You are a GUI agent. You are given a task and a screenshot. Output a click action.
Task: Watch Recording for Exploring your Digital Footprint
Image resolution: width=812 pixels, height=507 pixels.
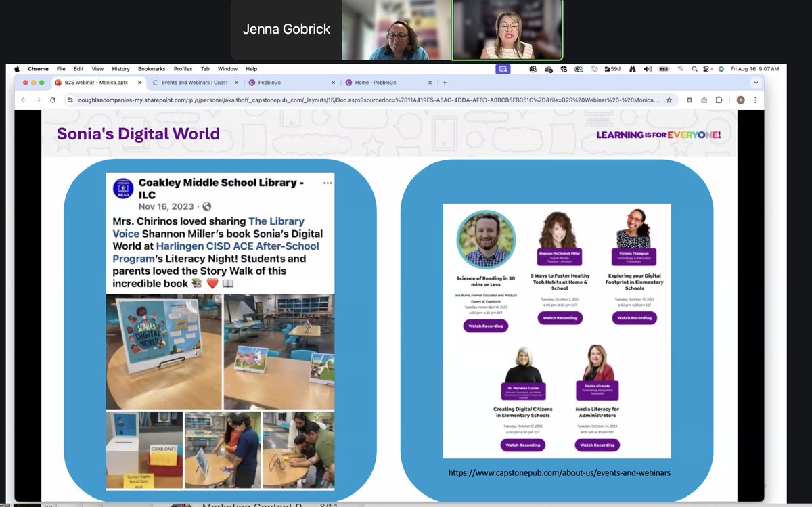[x=634, y=317]
